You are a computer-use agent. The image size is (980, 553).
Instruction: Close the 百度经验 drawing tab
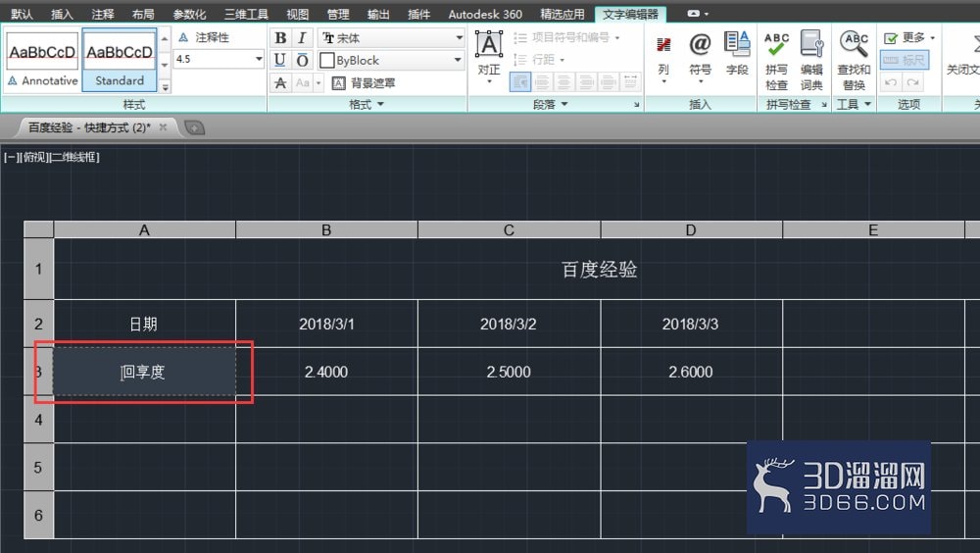163,127
